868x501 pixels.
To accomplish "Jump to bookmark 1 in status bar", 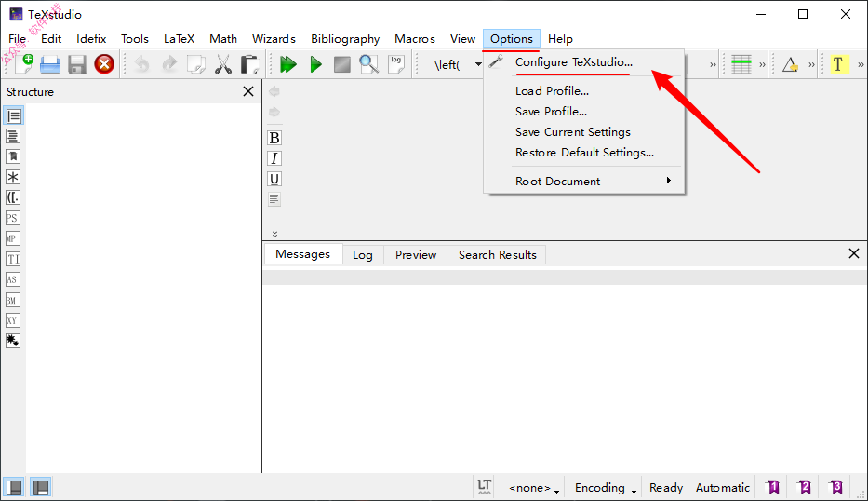I will pyautogui.click(x=773, y=487).
